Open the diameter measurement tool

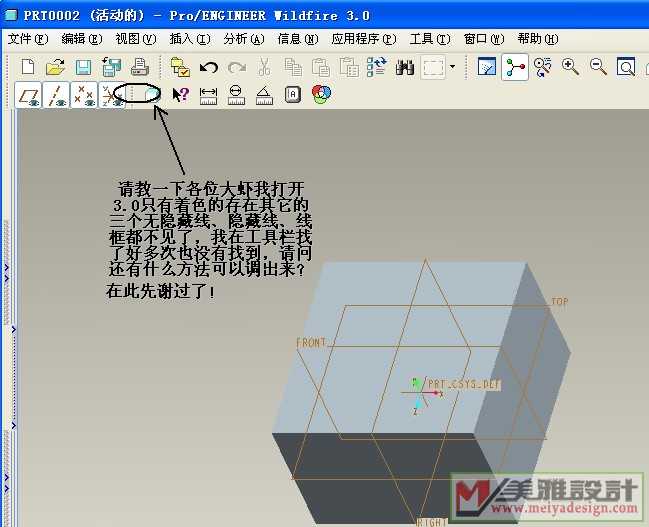[236, 95]
